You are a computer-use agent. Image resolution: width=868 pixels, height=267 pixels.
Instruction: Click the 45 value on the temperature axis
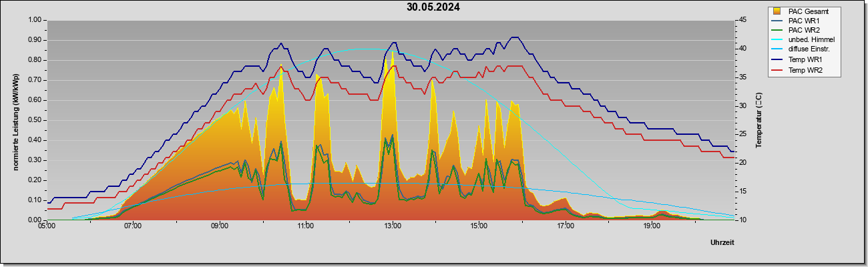(742, 20)
